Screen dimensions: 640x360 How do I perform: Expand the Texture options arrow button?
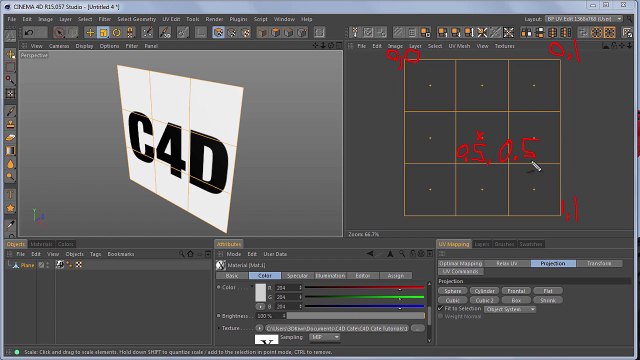coord(260,328)
